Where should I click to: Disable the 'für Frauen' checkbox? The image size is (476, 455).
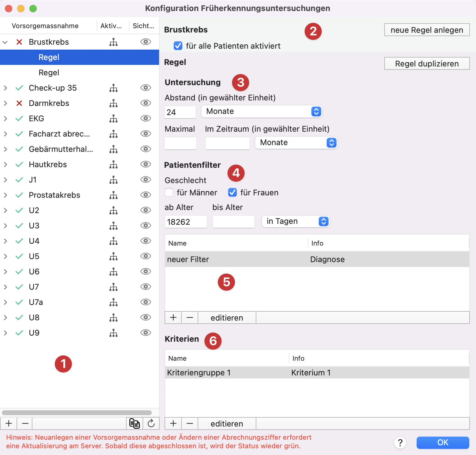click(x=232, y=192)
